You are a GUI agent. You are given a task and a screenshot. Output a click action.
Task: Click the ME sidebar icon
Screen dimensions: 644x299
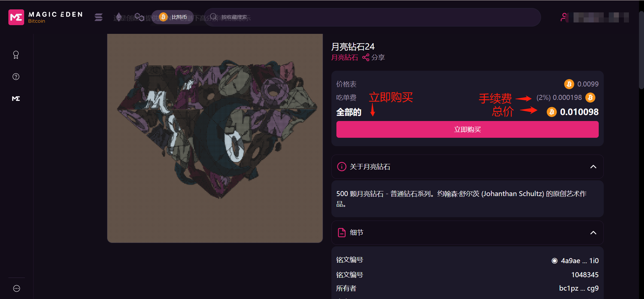coord(16,99)
